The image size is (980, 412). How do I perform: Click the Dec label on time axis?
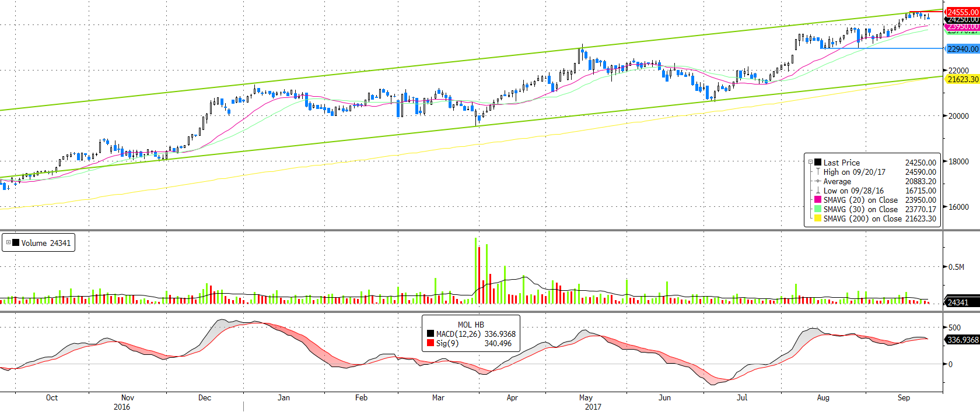[205, 397]
